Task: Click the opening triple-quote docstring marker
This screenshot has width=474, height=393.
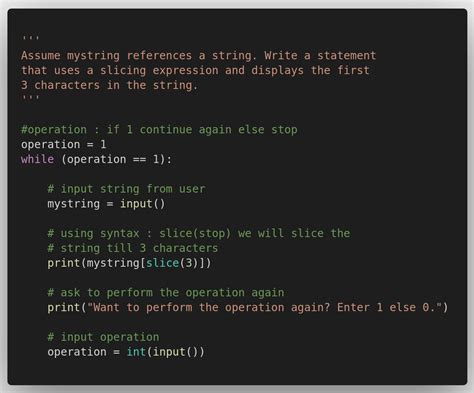Action: pyautogui.click(x=31, y=38)
